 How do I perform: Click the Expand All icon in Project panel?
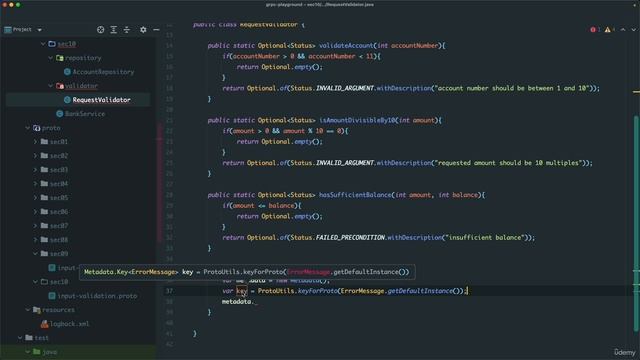113,29
